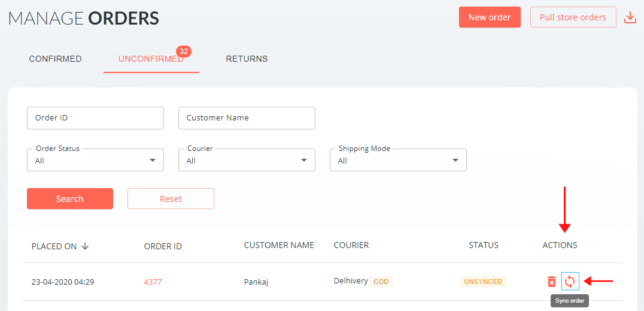
Task: Reset the order filters
Action: tap(171, 199)
